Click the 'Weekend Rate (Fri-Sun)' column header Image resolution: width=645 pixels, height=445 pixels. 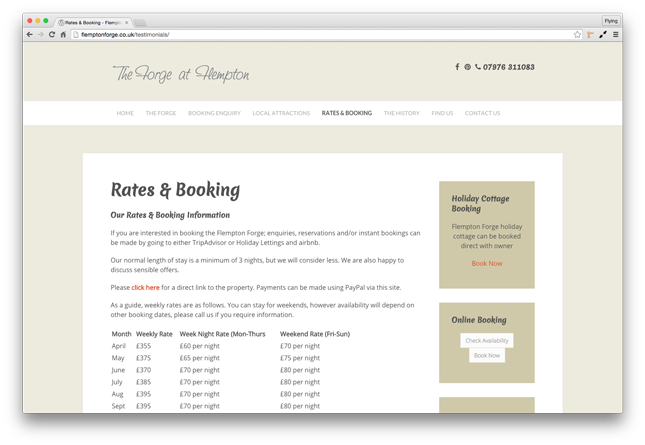315,334
